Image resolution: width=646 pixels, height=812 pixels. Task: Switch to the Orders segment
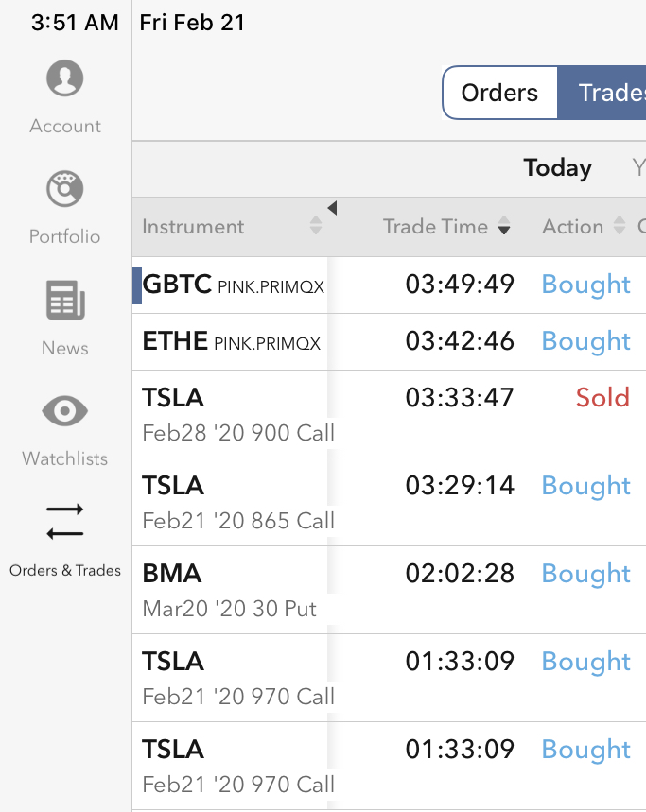click(x=499, y=93)
